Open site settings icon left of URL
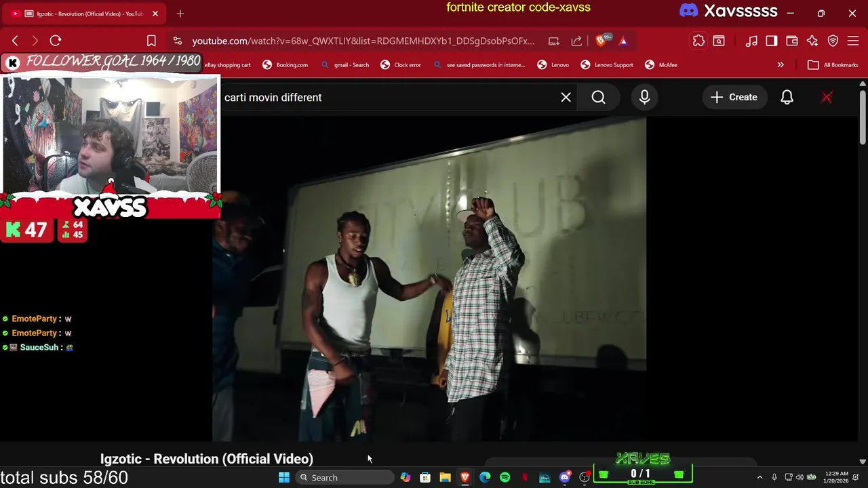 [x=177, y=41]
